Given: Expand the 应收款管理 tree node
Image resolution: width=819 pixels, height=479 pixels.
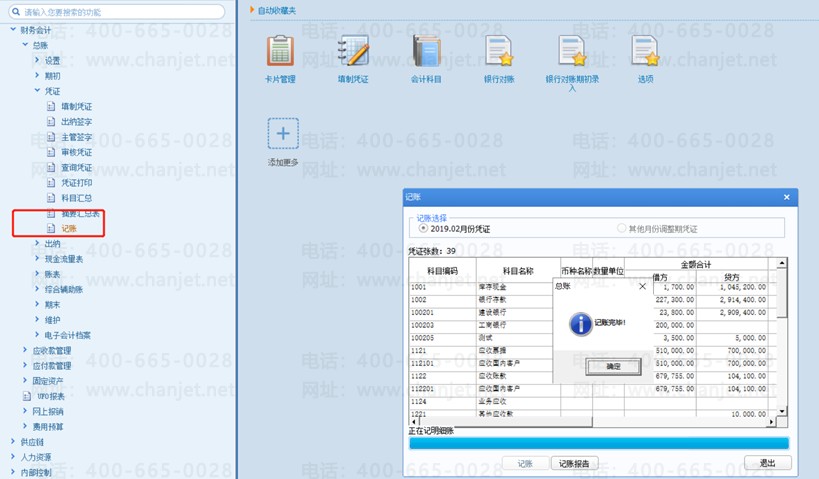Looking at the screenshot, I should (x=25, y=350).
